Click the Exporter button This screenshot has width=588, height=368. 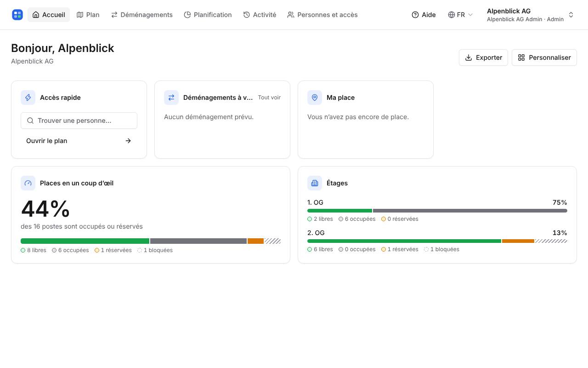[483, 57]
